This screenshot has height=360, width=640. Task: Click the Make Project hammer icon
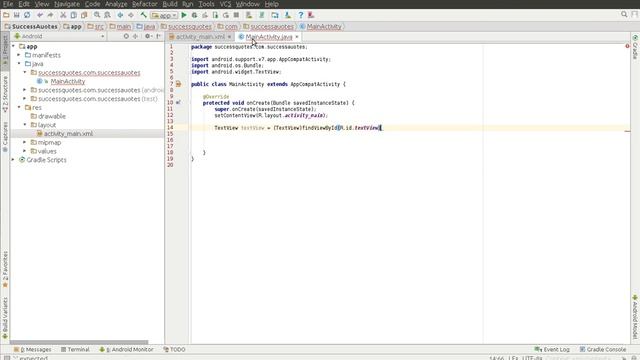(144, 15)
